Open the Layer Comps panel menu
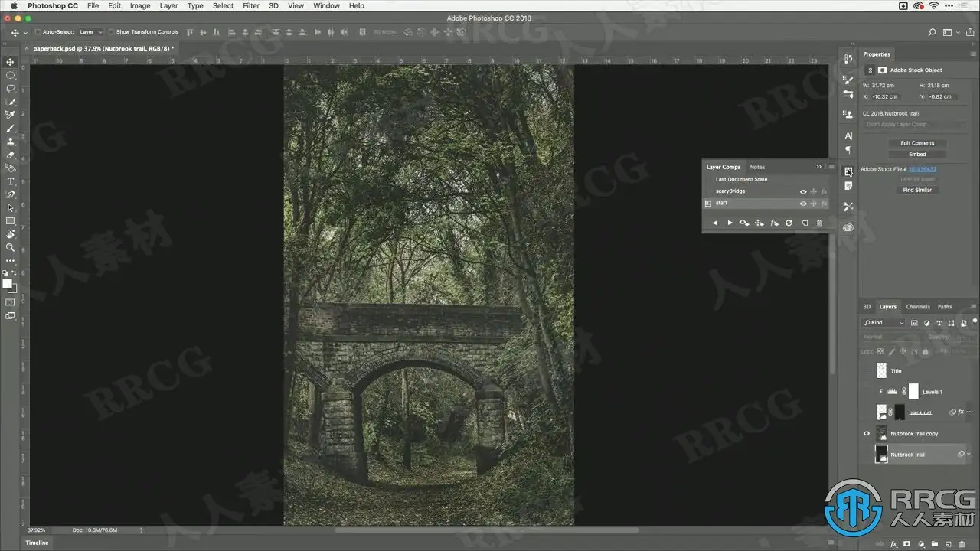Screen dimensions: 980x551 830,167
